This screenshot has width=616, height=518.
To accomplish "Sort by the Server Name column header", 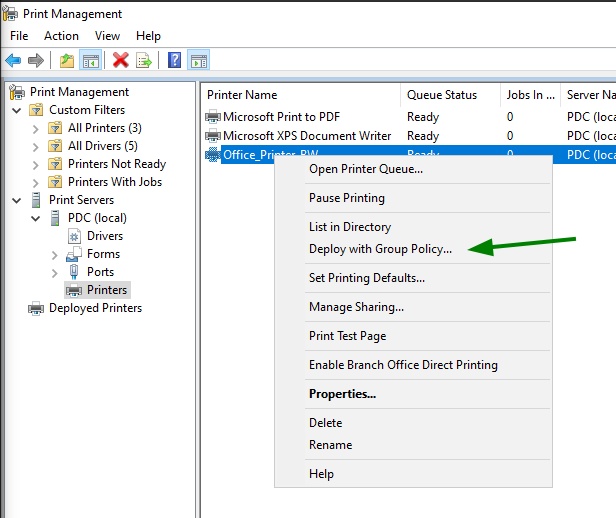I will point(588,95).
